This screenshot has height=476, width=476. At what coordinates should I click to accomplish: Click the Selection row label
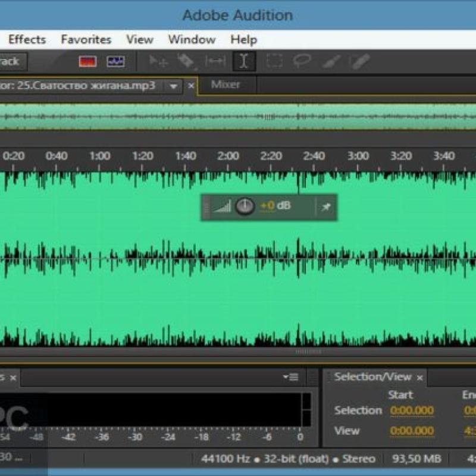(358, 411)
